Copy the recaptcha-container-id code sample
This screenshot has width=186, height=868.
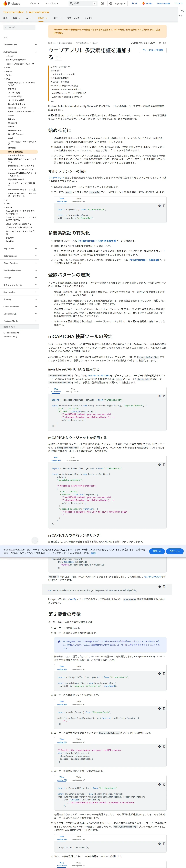(164, 674)
